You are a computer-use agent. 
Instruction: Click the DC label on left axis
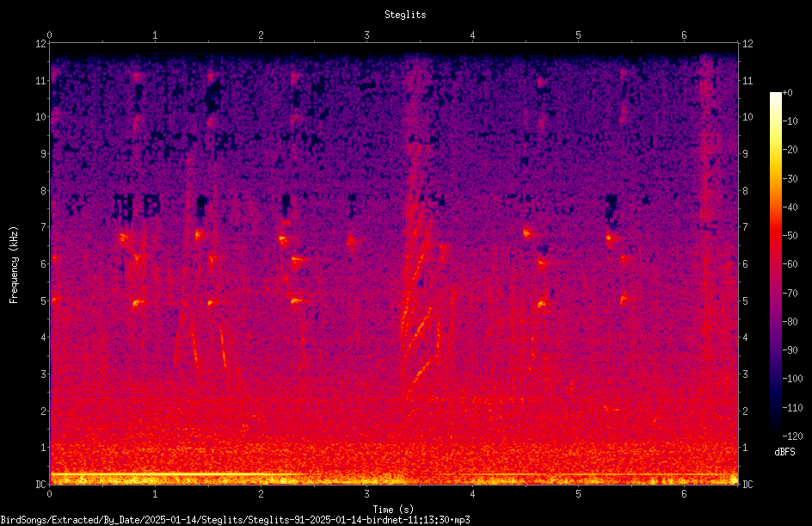41,484
